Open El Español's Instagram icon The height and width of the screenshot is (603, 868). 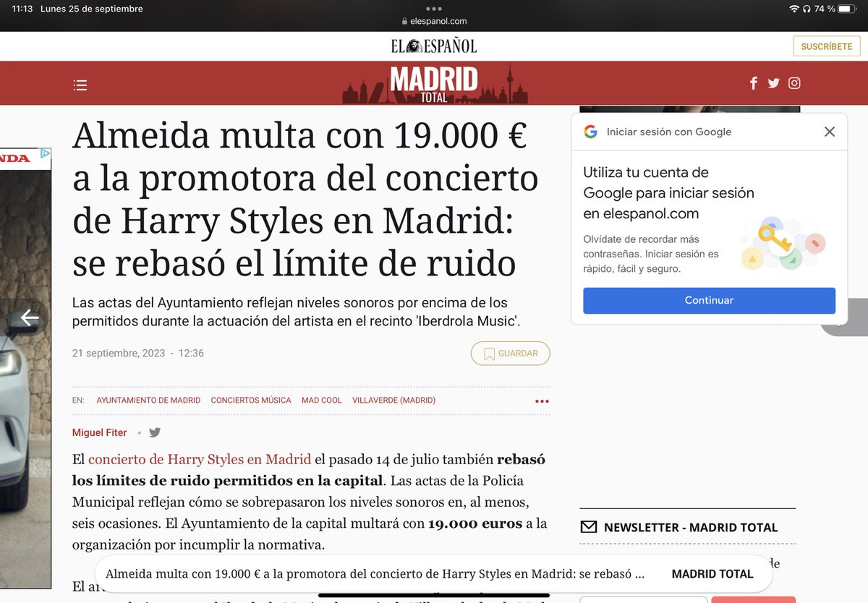pos(794,83)
